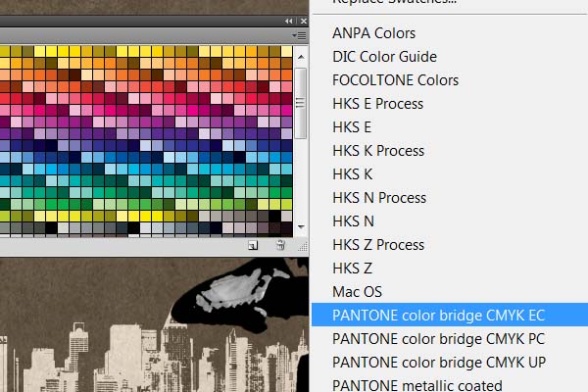Screen dimensions: 588x392
Task: Collapse the Swatches panel with double arrows
Action: (x=288, y=21)
